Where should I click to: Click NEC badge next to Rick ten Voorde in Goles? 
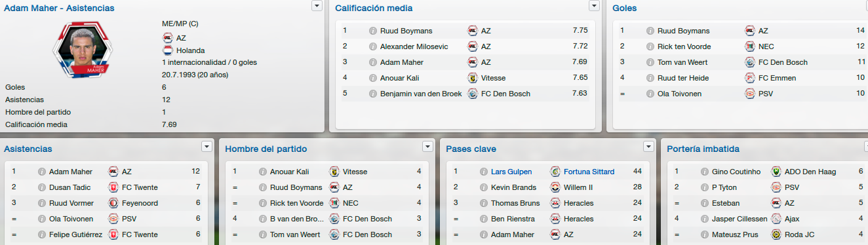(x=750, y=47)
